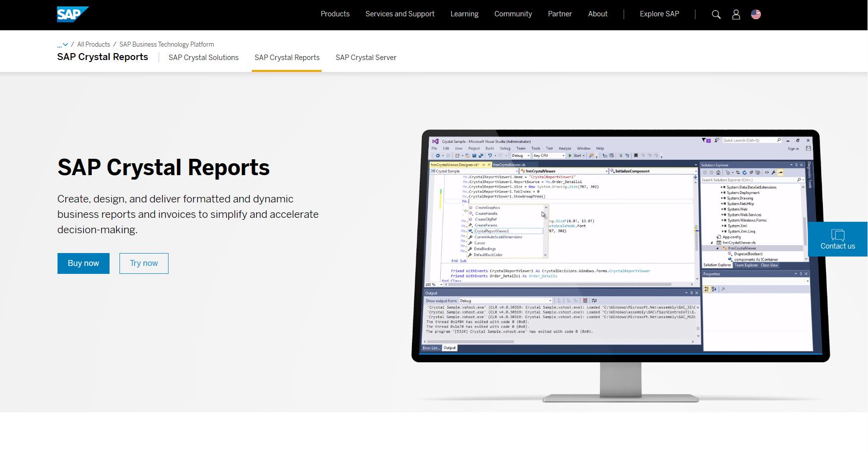The image size is (868, 452).
Task: Select the Properties wrench icon in Solution Explorer
Action: tap(773, 173)
